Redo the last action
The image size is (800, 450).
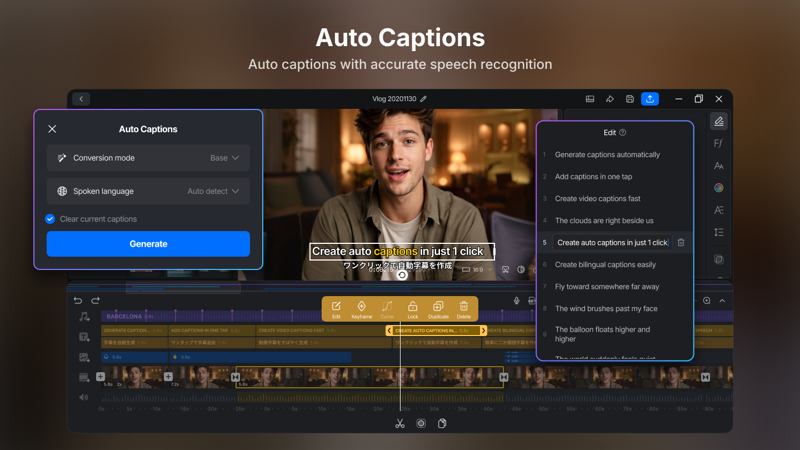[95, 301]
